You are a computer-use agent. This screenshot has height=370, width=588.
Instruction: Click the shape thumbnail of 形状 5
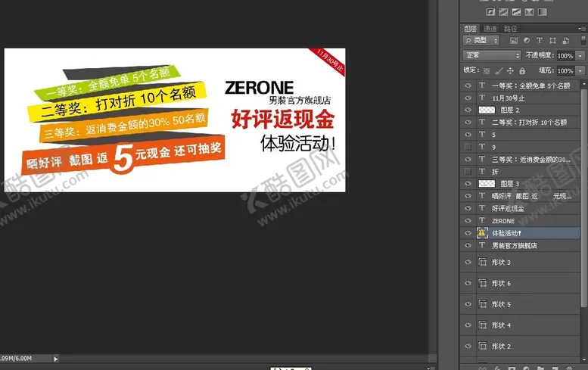click(x=483, y=304)
